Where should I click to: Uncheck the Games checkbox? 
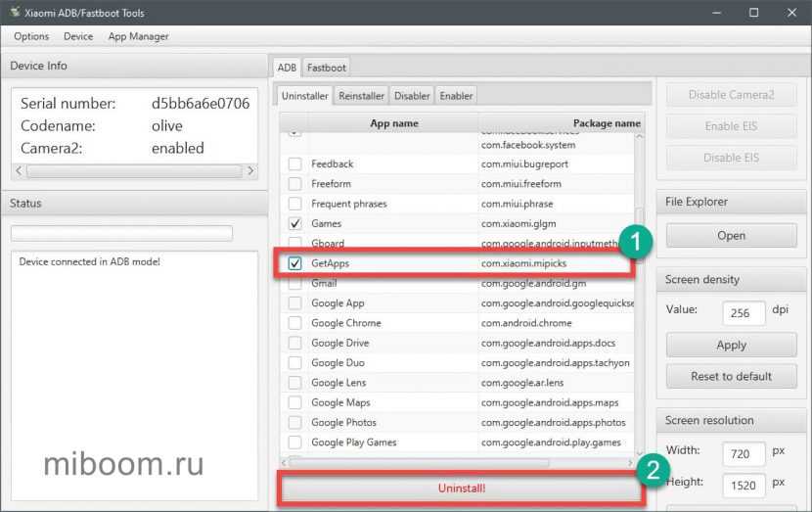294,223
